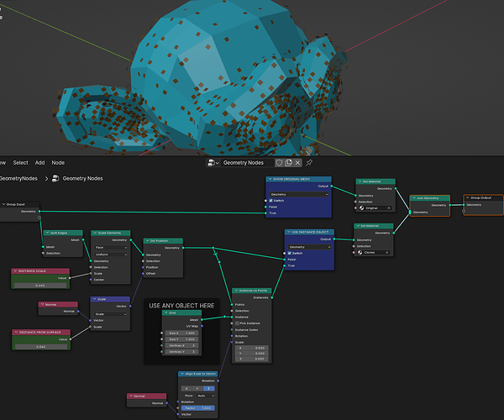504x420 pixels.
Task: Click the Output socket of USE INSTANCE OBJECT node
Action: pos(334,239)
